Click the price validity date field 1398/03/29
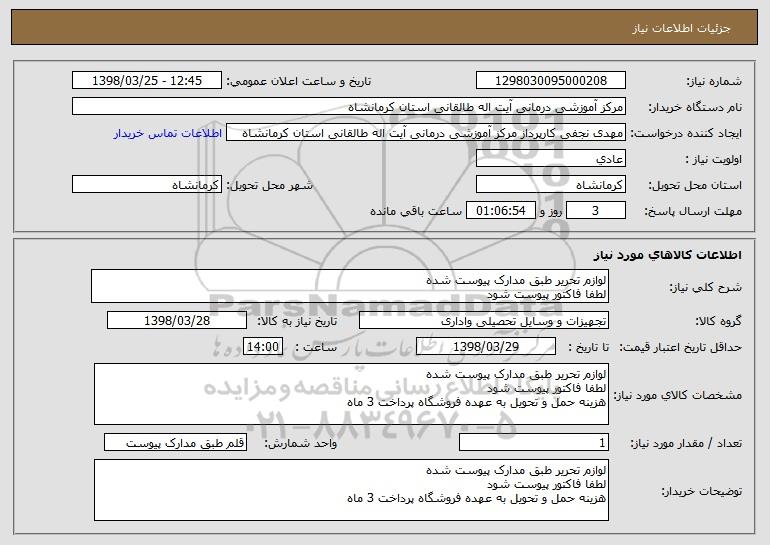The height and width of the screenshot is (545, 770). coord(486,346)
